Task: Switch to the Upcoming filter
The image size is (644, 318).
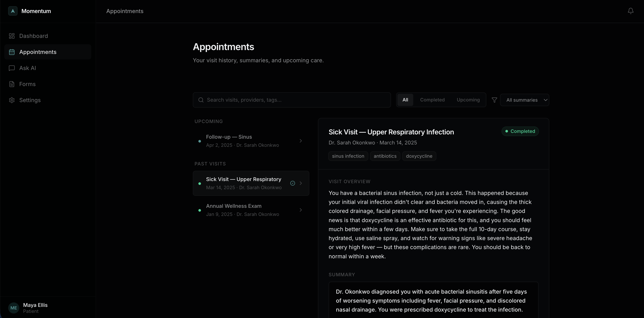Action: point(468,100)
